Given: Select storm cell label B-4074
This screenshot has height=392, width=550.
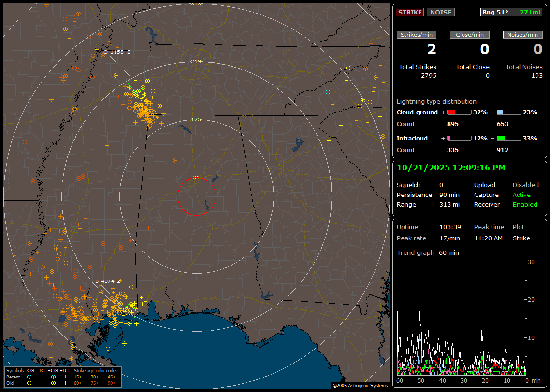Looking at the screenshot, I should pyautogui.click(x=107, y=281).
